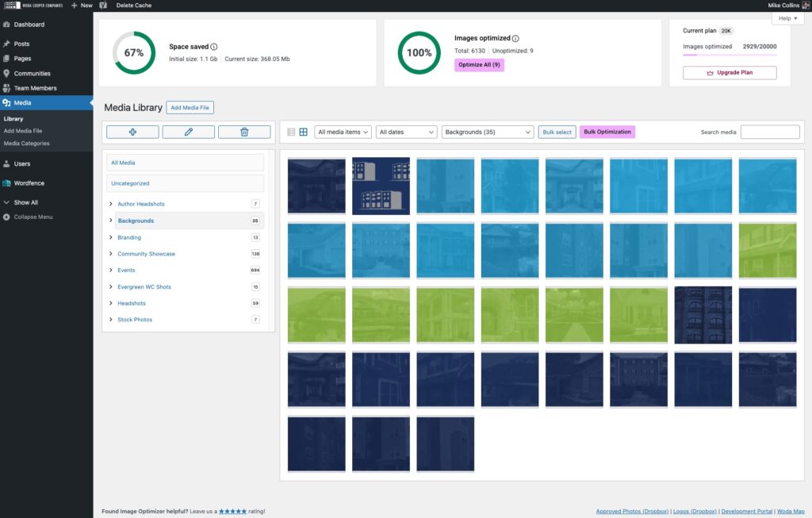Click the pencil edit category icon
Image resolution: width=812 pixels, height=518 pixels.
pos(189,132)
